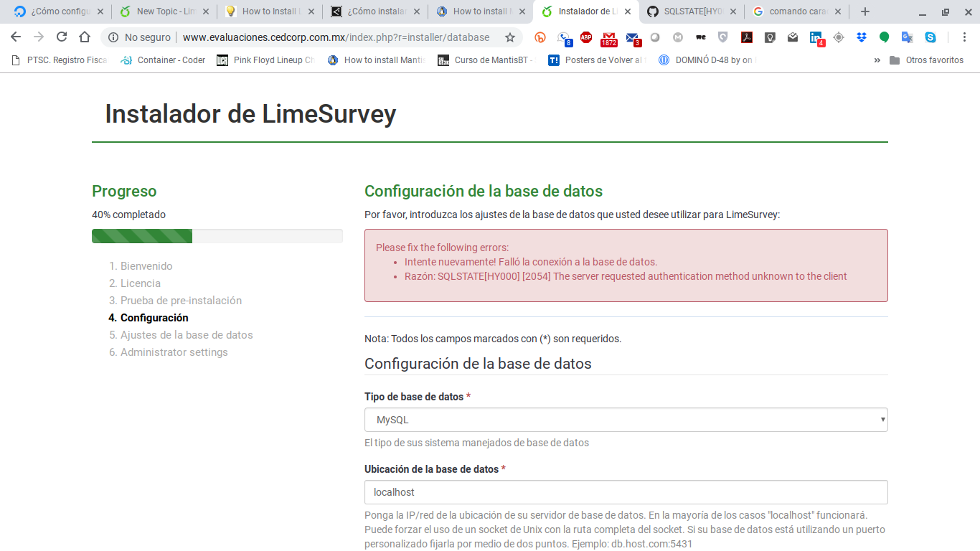Click the Adobe Acrobat extension icon
This screenshot has height=551, width=980.
point(747,37)
